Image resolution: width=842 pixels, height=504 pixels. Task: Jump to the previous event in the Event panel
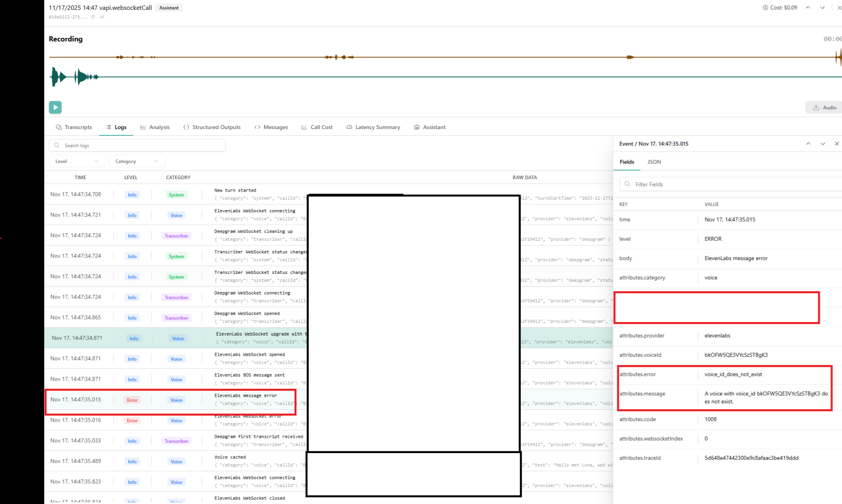point(808,143)
